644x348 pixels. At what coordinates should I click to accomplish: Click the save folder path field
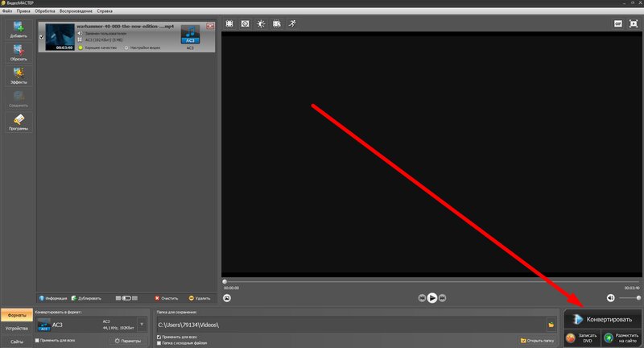351,325
